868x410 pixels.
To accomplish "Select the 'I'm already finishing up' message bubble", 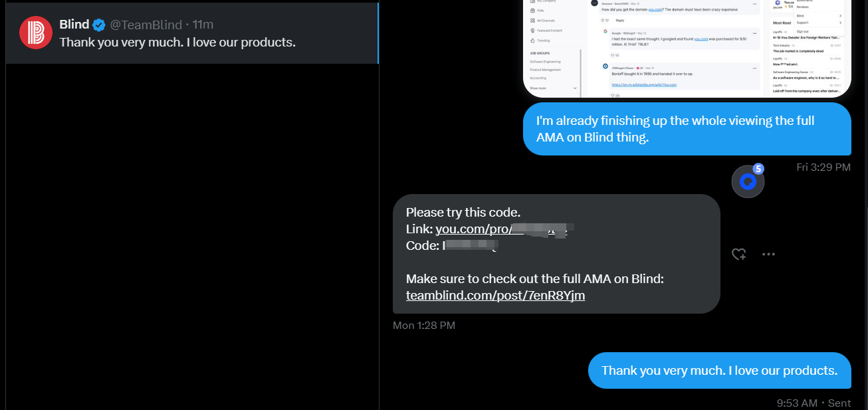I will (687, 129).
